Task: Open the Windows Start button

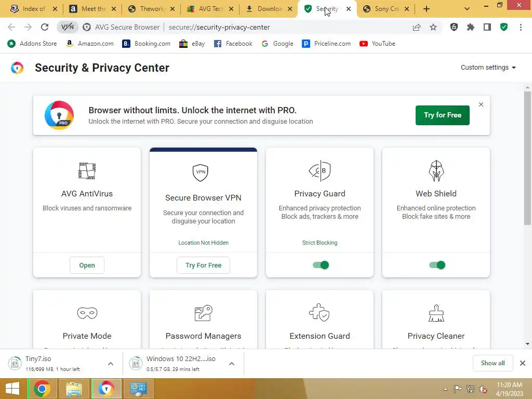Action: pos(12,389)
